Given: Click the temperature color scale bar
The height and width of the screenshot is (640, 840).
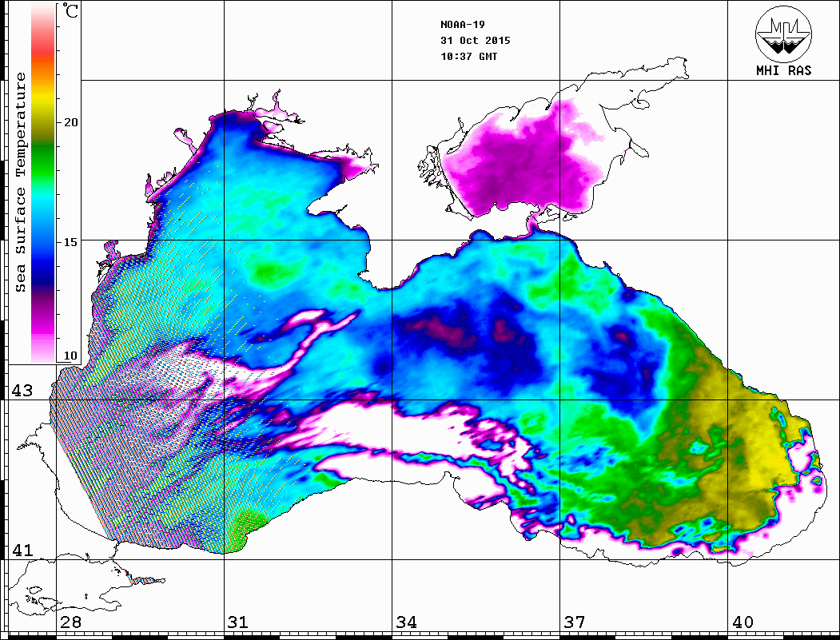Looking at the screenshot, I should [x=43, y=183].
